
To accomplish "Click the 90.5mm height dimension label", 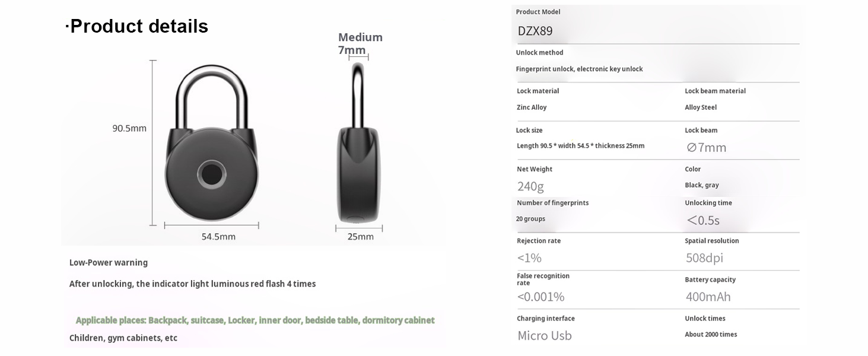I will [129, 128].
